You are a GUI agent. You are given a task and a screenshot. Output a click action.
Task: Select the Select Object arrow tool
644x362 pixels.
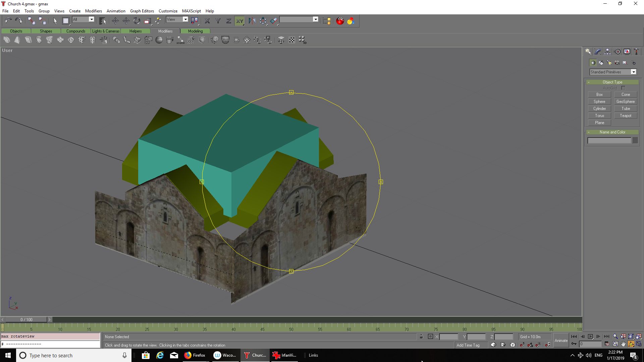point(55,21)
